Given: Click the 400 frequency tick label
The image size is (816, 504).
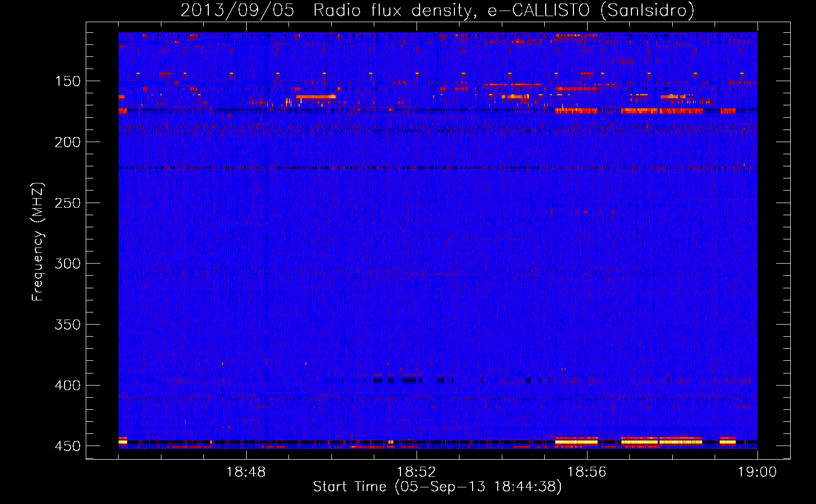Looking at the screenshot, I should coord(68,386).
